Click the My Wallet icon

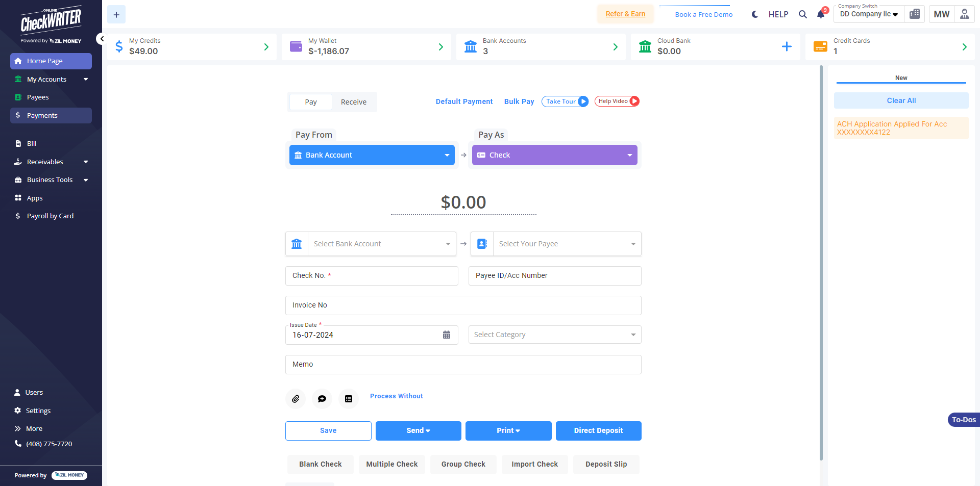point(296,46)
